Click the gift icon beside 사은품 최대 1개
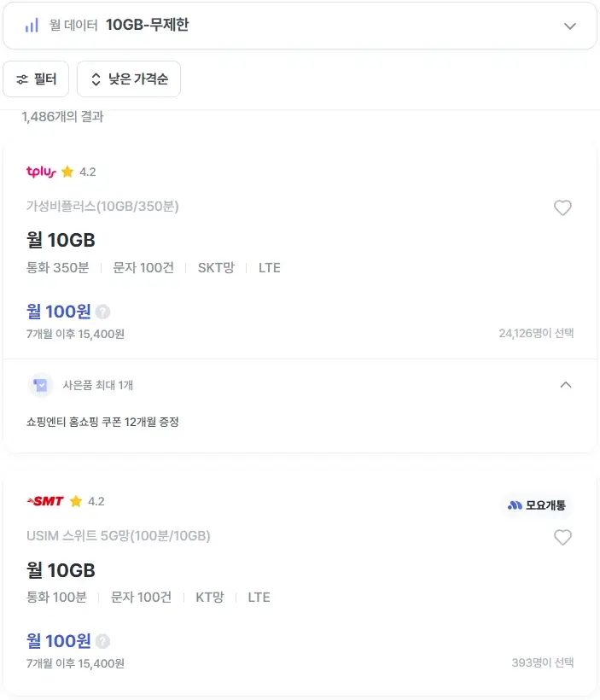Screen dimensions: 600x700 [40, 385]
